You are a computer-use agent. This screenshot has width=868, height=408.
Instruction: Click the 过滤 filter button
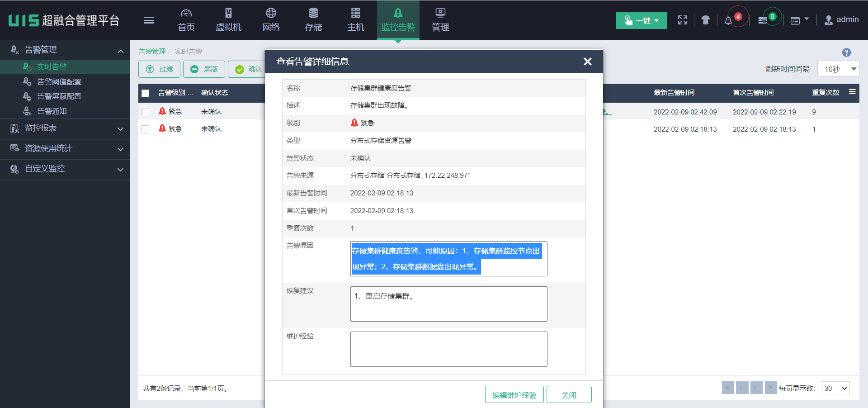(159, 69)
